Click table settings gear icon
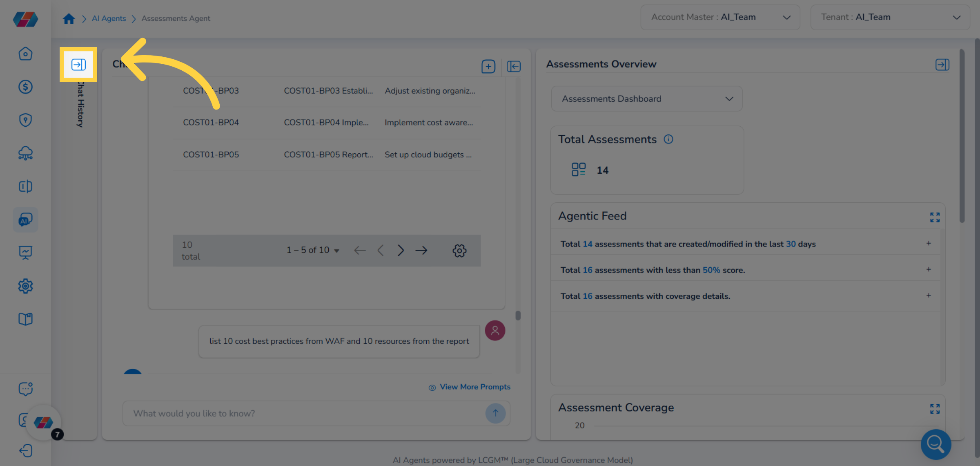980x466 pixels. [459, 251]
